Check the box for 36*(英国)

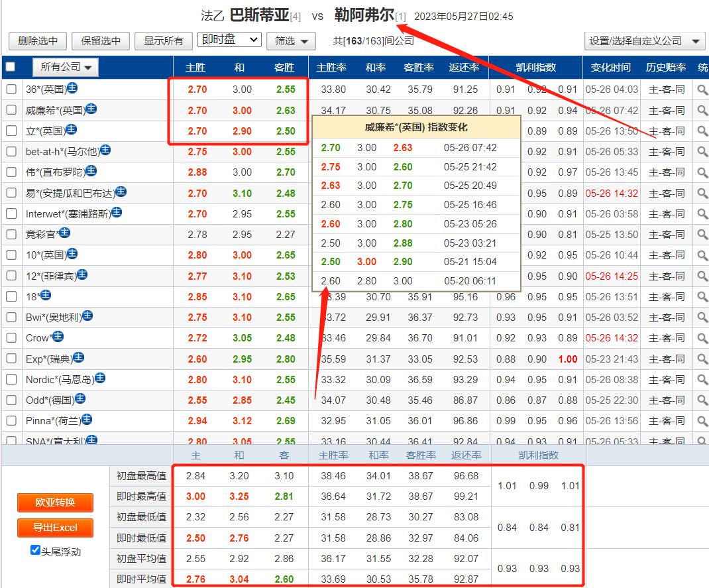coord(12,89)
